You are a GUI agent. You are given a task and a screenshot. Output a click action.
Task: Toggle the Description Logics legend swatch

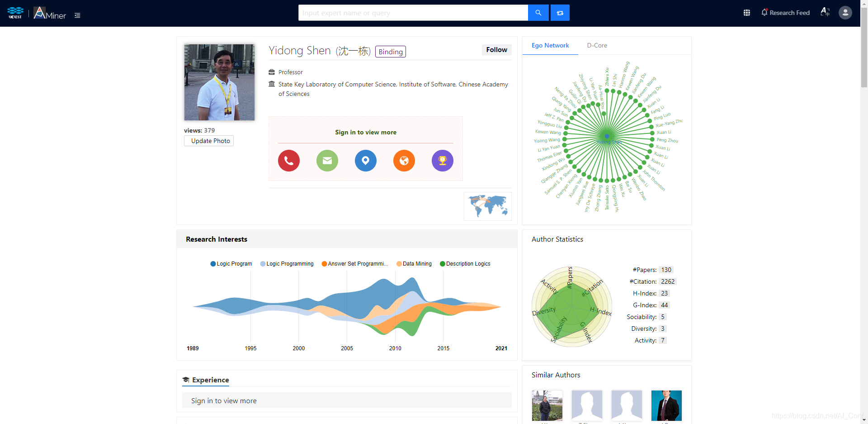click(x=443, y=264)
